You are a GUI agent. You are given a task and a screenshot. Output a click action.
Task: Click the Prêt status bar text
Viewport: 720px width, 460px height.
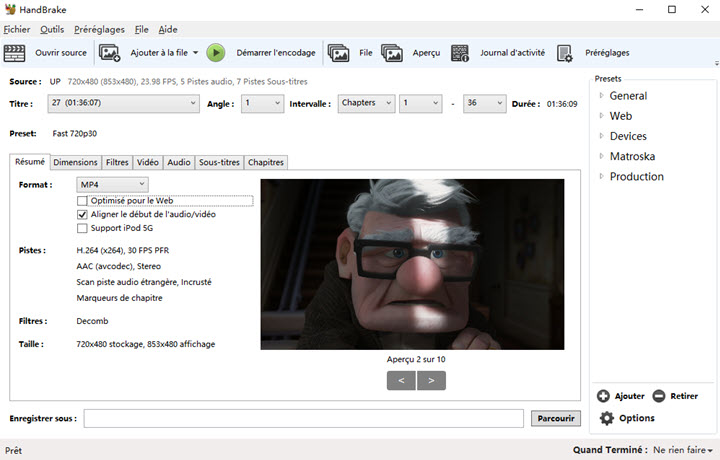[x=13, y=451]
